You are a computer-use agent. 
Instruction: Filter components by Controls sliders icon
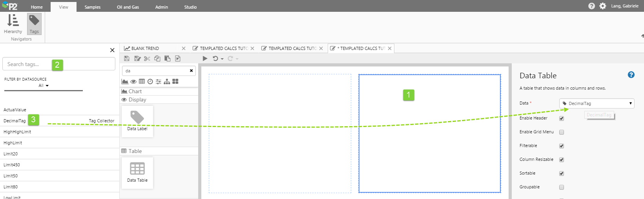pos(159,81)
